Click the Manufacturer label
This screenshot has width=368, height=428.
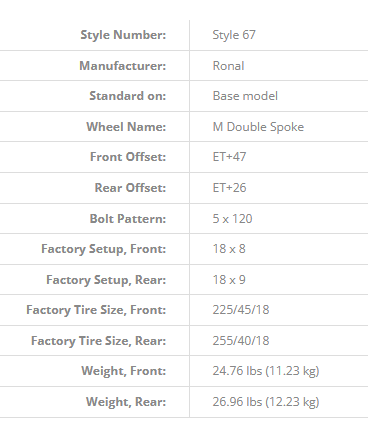coord(122,66)
